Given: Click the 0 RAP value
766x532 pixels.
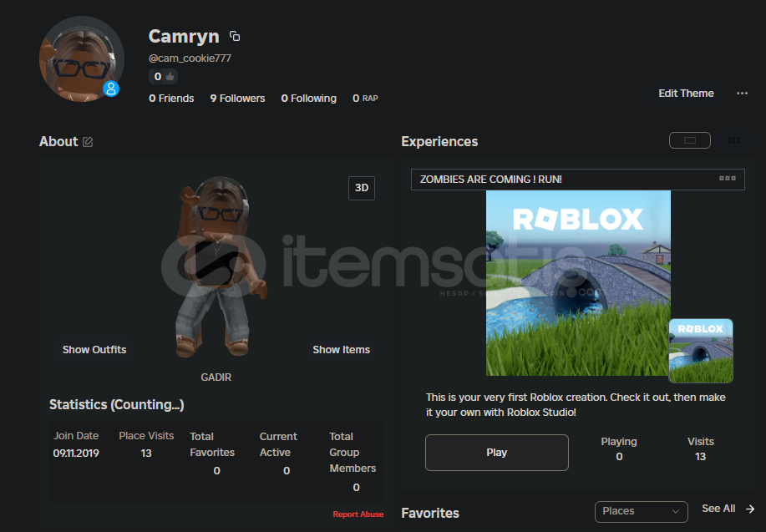Looking at the screenshot, I should (x=365, y=99).
